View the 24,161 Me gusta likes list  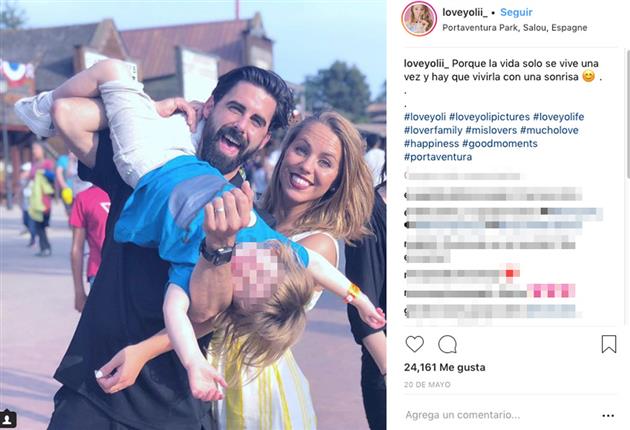coord(445,367)
